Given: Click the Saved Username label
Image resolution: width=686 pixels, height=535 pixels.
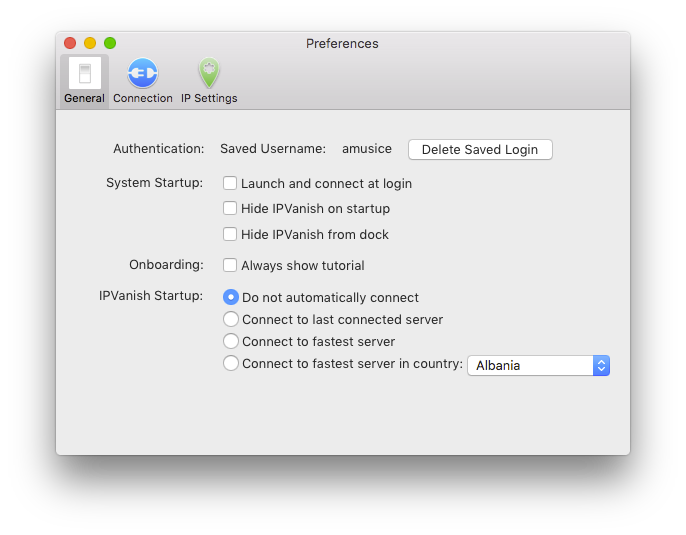Looking at the screenshot, I should (x=273, y=149).
